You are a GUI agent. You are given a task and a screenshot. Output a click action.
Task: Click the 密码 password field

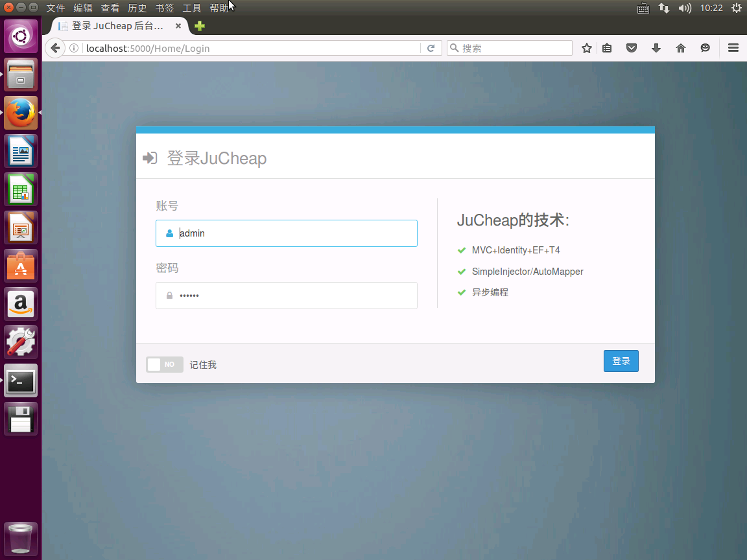(287, 296)
